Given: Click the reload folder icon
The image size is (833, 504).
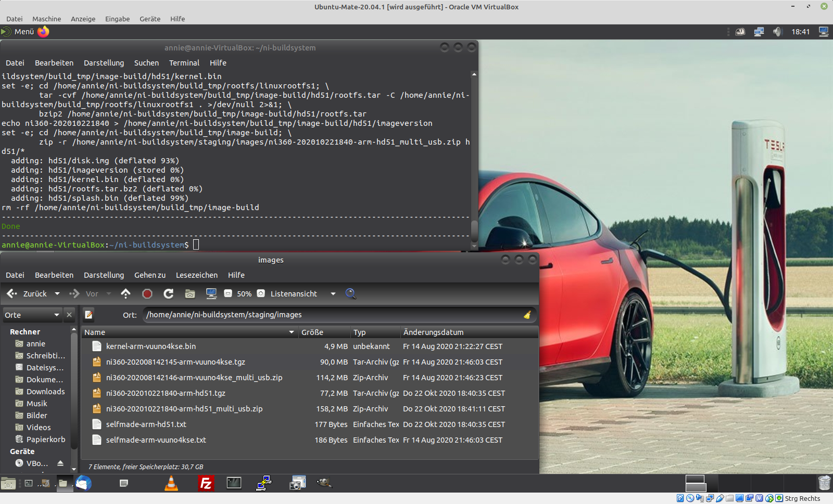Looking at the screenshot, I should 168,294.
